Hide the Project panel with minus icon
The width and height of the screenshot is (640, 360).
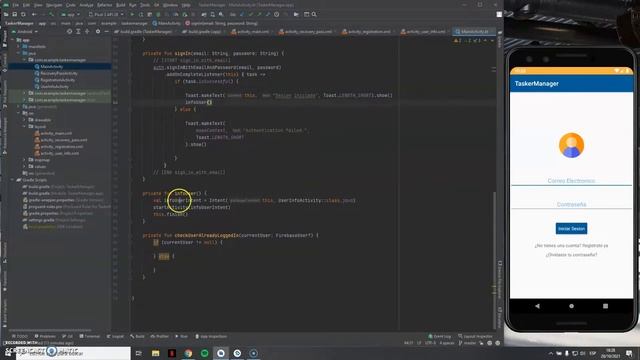tap(107, 31)
